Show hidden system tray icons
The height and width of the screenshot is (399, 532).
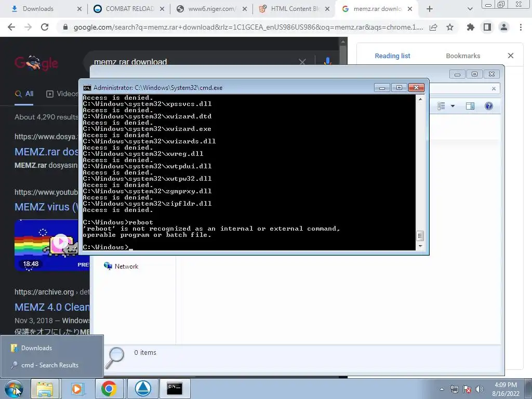(442, 389)
